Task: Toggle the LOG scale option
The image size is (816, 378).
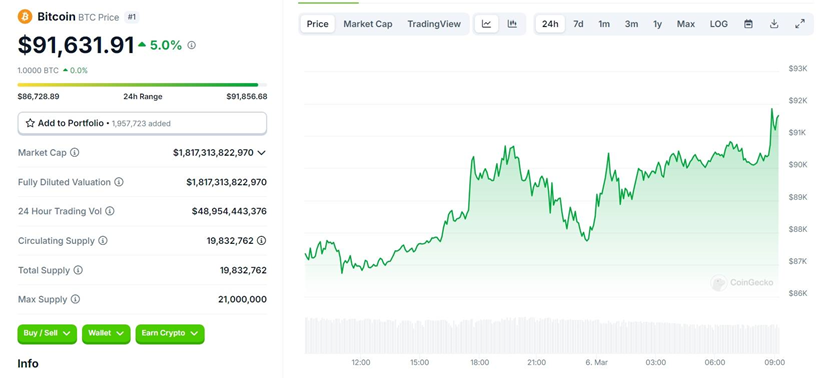Action: click(x=719, y=24)
